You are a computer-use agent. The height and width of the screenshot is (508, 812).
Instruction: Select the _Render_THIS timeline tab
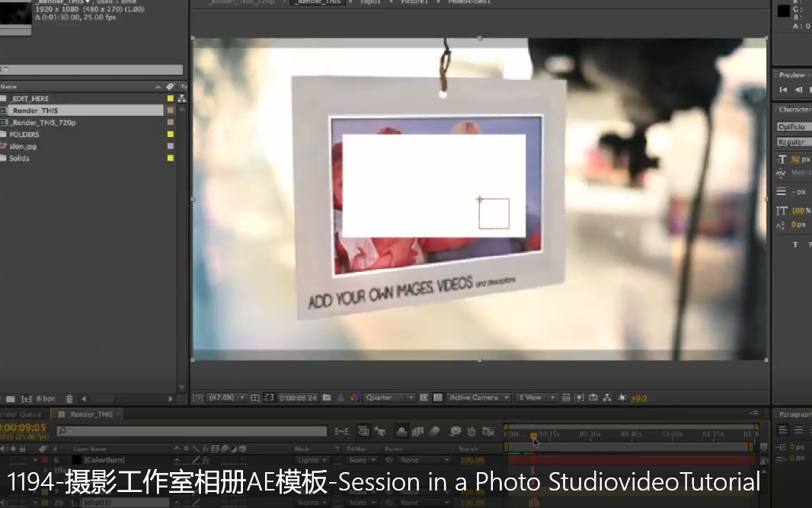91,414
